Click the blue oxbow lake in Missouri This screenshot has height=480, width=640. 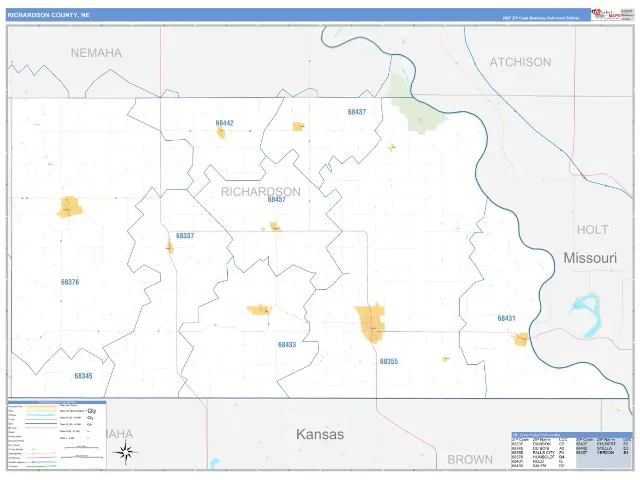coord(588,315)
